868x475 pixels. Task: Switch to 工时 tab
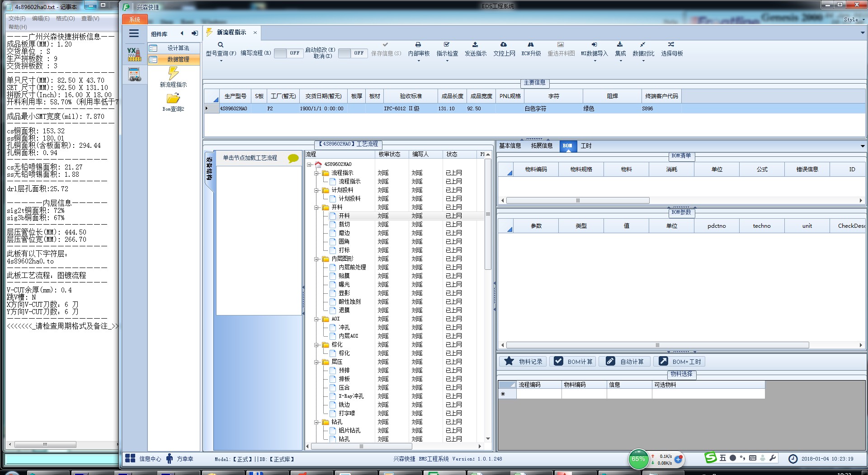coord(586,146)
